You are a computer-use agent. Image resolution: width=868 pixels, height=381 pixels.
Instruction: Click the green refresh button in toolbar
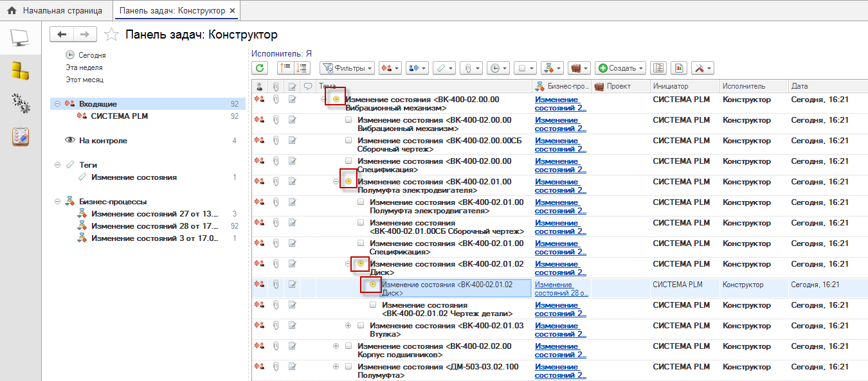[259, 68]
